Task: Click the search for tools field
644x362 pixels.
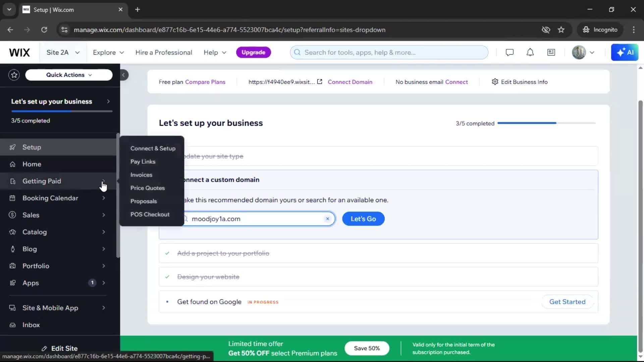Action: 389,52
